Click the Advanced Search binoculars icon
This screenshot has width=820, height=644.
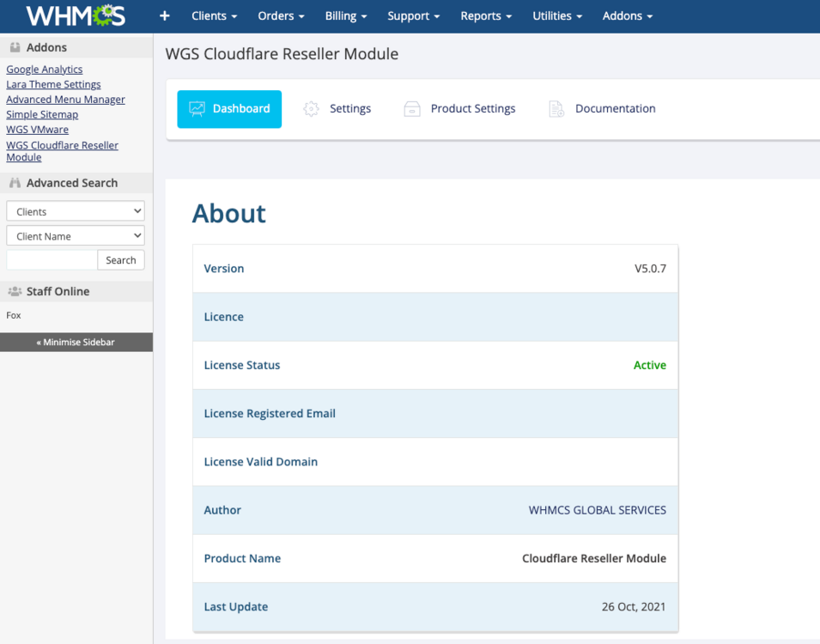pyautogui.click(x=15, y=183)
